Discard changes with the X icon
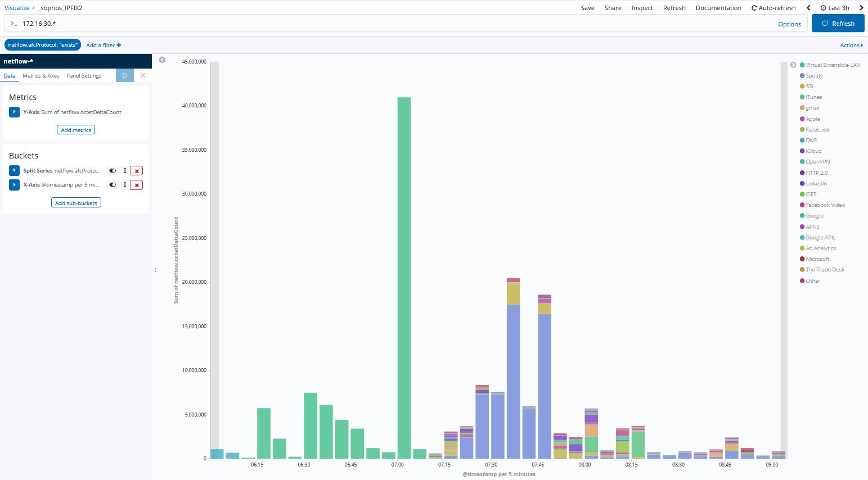This screenshot has width=868, height=480. pyautogui.click(x=143, y=75)
